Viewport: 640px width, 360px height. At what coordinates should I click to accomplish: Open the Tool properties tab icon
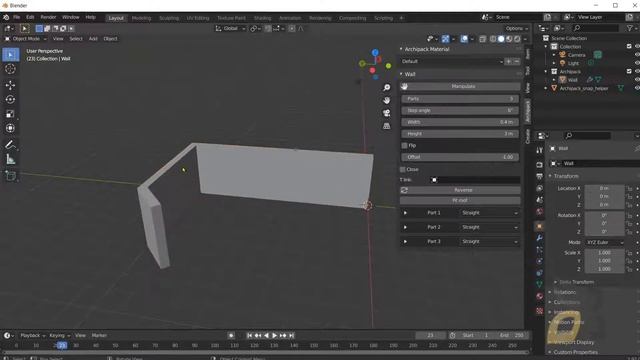click(540, 151)
